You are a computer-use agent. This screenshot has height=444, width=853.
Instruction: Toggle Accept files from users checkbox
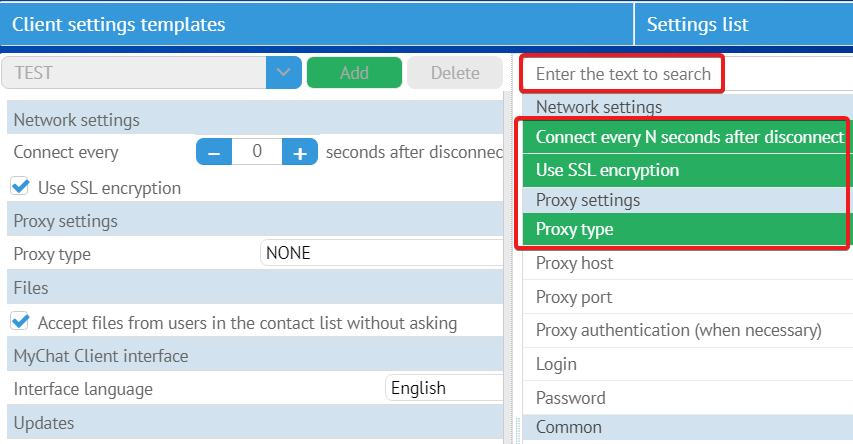pyautogui.click(x=19, y=322)
